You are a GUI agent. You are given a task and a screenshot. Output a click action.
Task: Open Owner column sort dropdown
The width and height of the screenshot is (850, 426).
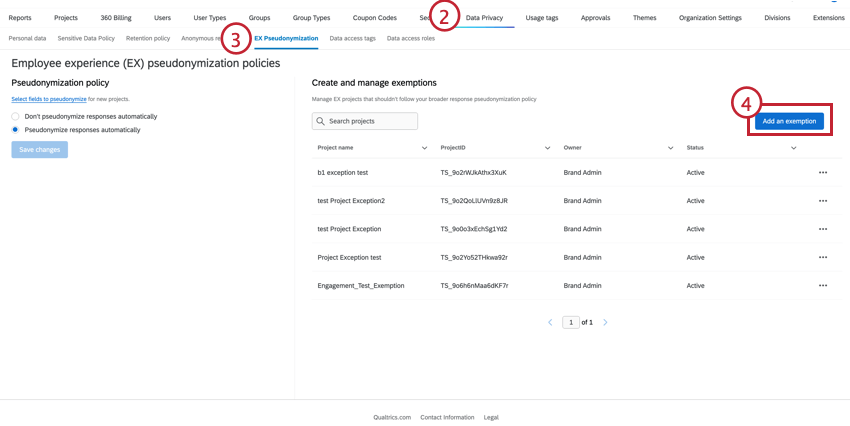671,148
